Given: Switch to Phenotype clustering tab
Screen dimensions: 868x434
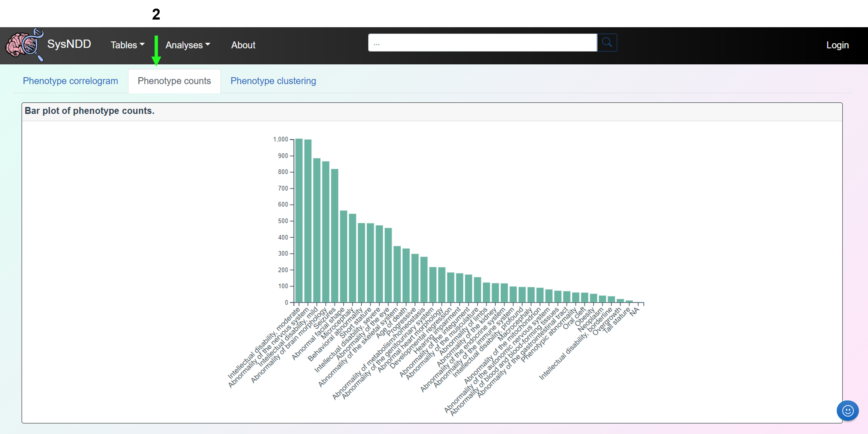Looking at the screenshot, I should (273, 81).
